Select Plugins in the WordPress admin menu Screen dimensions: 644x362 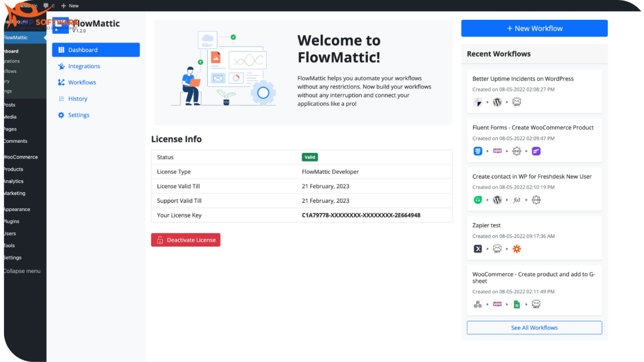[11, 221]
